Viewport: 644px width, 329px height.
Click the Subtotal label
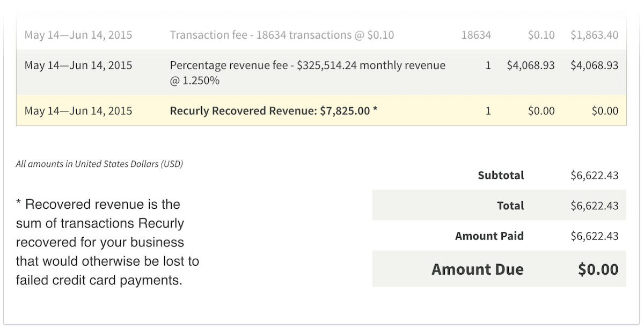501,176
